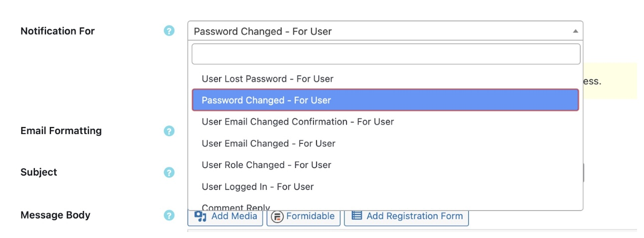The image size is (644, 238).
Task: Pick User Email Changed - For User
Action: (269, 143)
